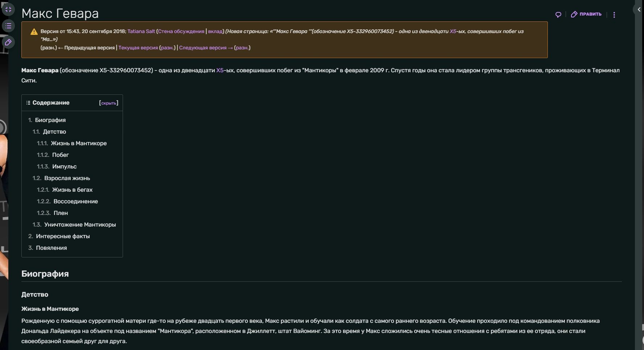Click the Биография section heading
This screenshot has width=644, height=350.
click(45, 274)
